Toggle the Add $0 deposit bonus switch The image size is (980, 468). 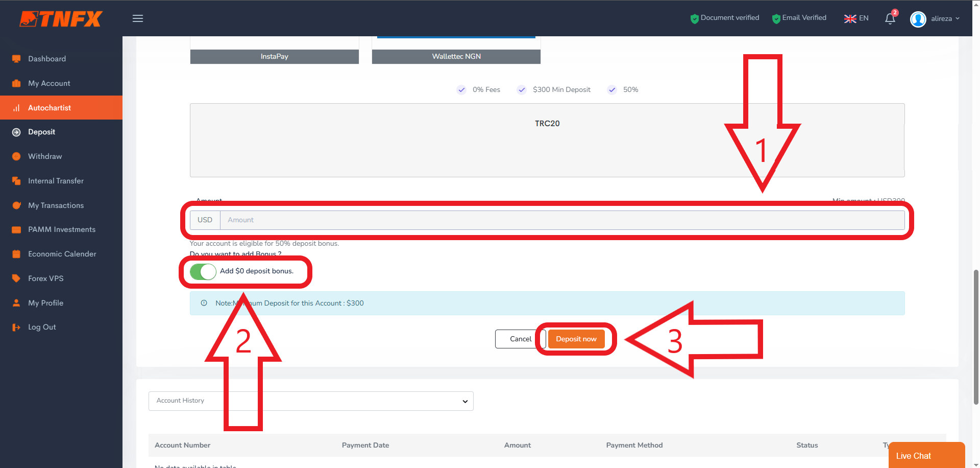tap(203, 271)
